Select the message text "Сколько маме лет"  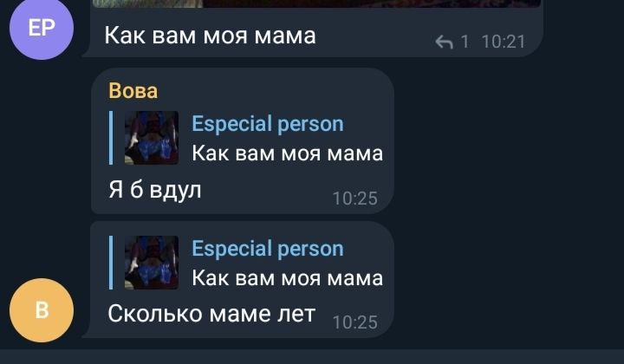click(x=211, y=314)
